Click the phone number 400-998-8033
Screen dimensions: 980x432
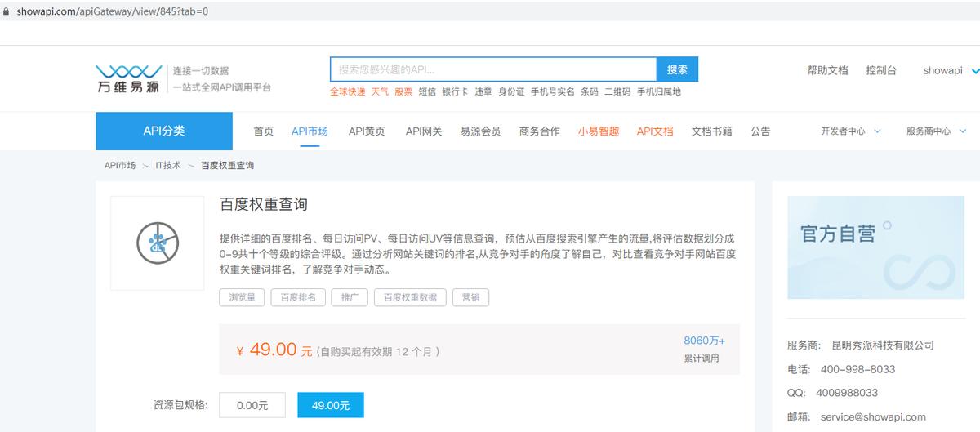(x=858, y=369)
